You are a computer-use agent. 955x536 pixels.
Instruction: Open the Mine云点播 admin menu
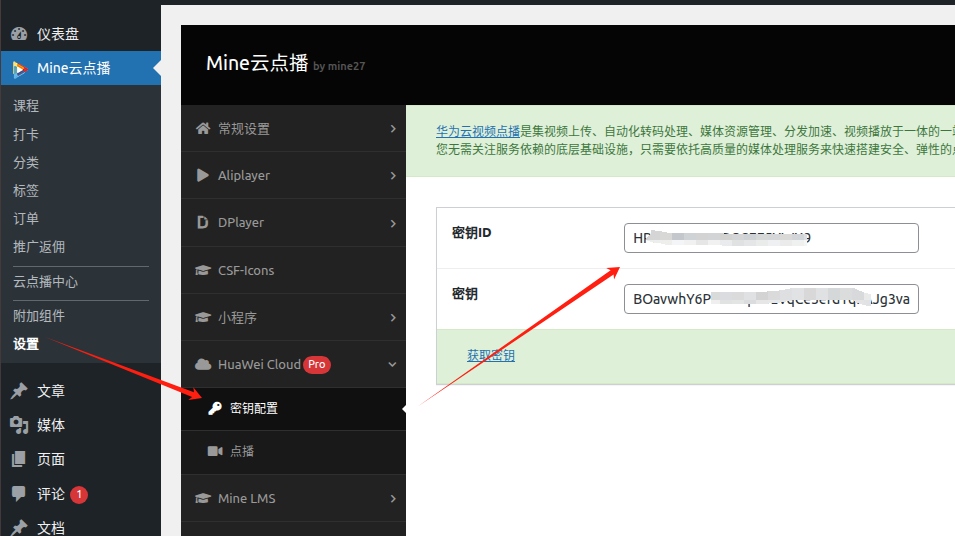[x=80, y=68]
